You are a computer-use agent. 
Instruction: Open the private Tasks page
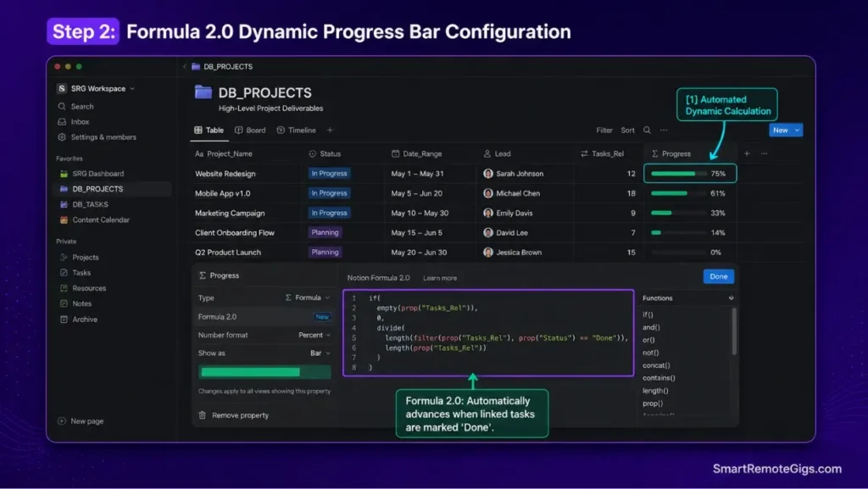point(81,273)
